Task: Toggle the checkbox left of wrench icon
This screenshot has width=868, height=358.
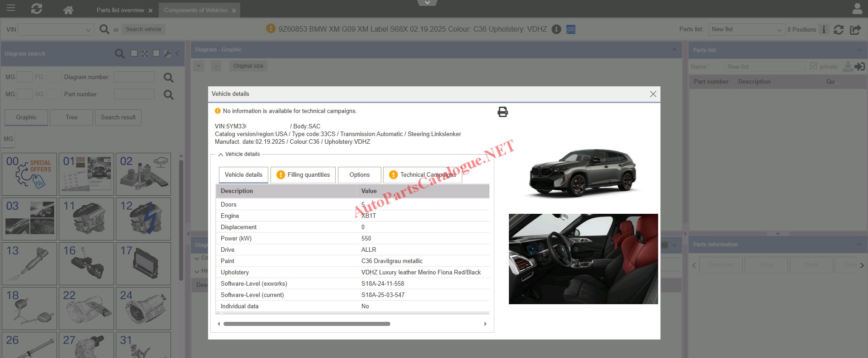Action: [156, 53]
